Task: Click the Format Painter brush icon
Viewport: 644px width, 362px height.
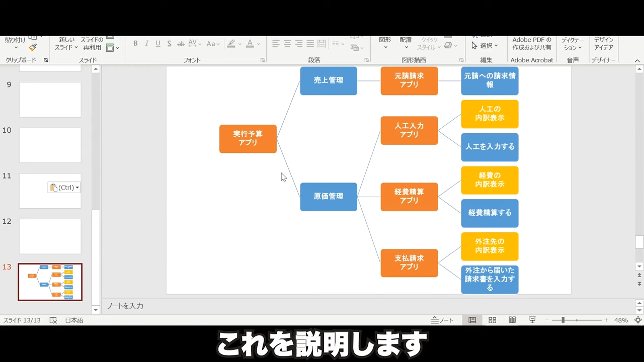Action: pos(33,47)
